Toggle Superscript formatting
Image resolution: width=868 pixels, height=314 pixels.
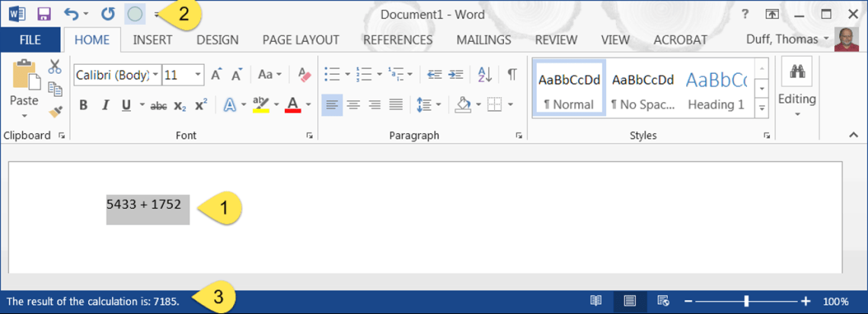201,105
